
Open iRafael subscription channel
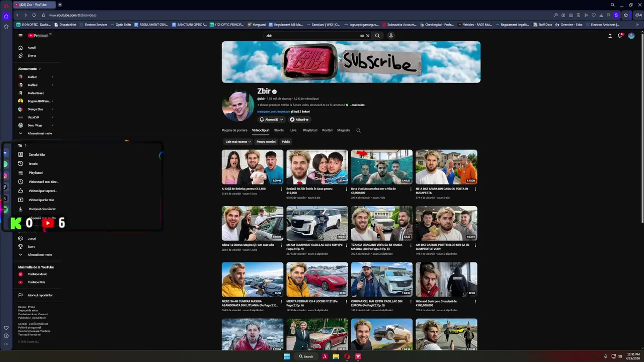click(32, 77)
